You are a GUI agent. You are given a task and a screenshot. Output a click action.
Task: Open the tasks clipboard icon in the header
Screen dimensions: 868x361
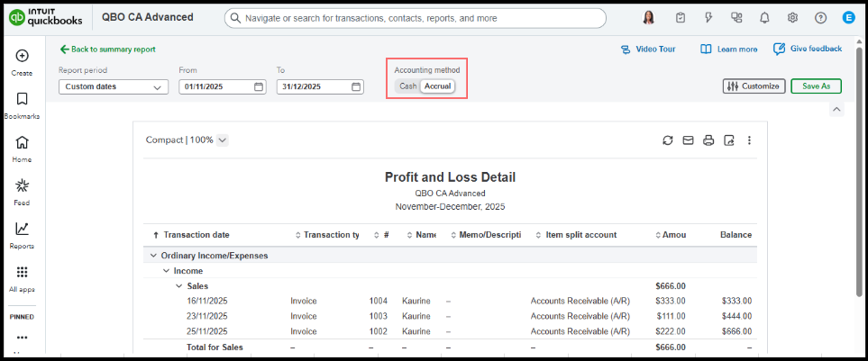681,18
